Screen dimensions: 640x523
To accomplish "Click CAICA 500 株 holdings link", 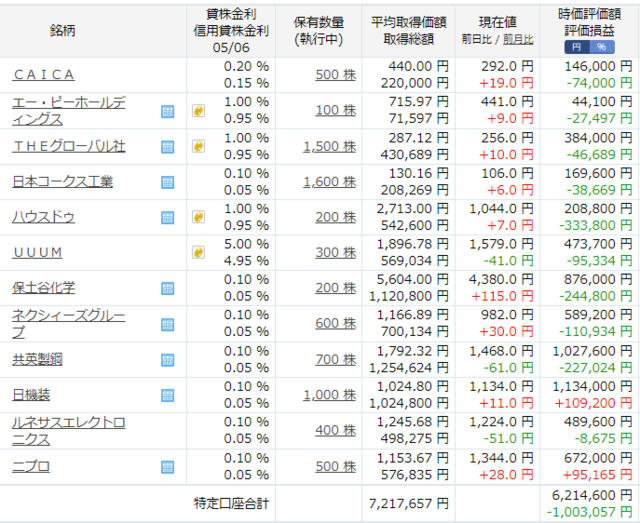I will point(336,75).
